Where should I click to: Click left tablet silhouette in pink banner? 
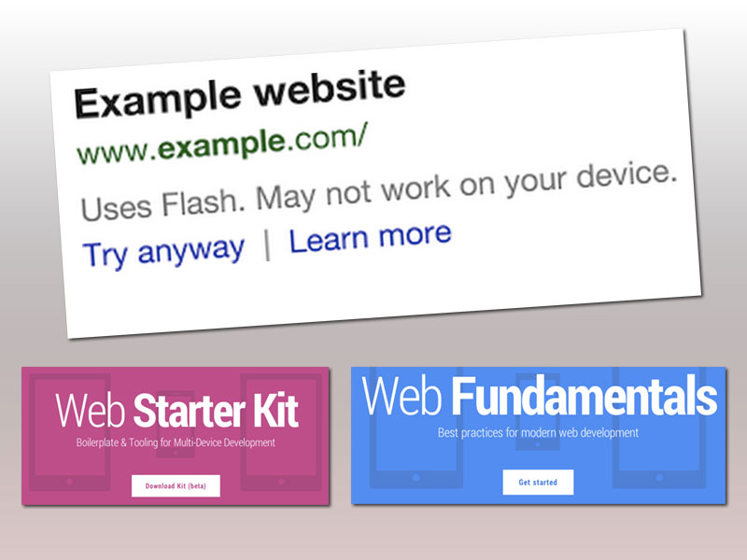[x=69, y=432]
